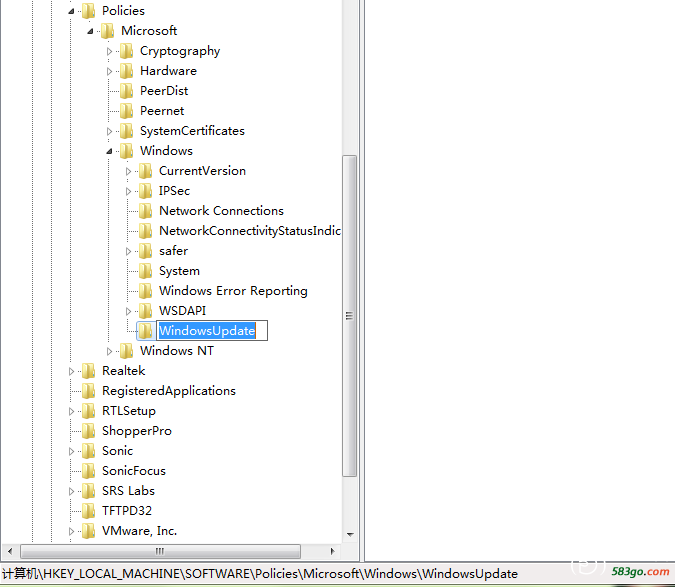This screenshot has width=675, height=587.
Task: Select the SRS Labs key label
Action: coord(128,491)
